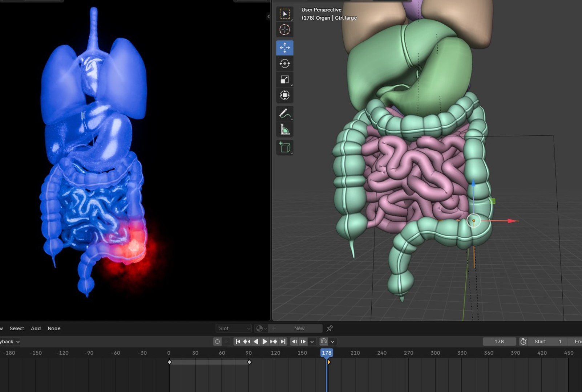The height and width of the screenshot is (392, 582).
Task: Toggle the pin icon beside New
Action: 330,328
